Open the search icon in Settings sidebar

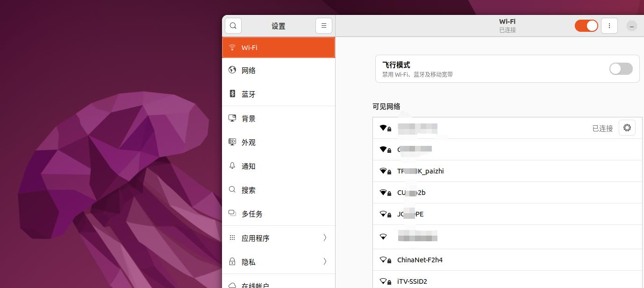[233, 25]
